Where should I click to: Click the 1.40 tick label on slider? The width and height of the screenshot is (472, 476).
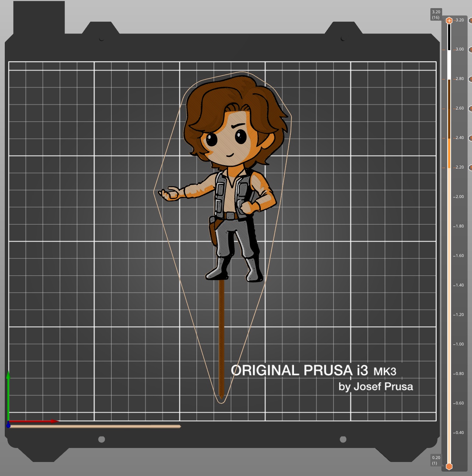pos(459,285)
